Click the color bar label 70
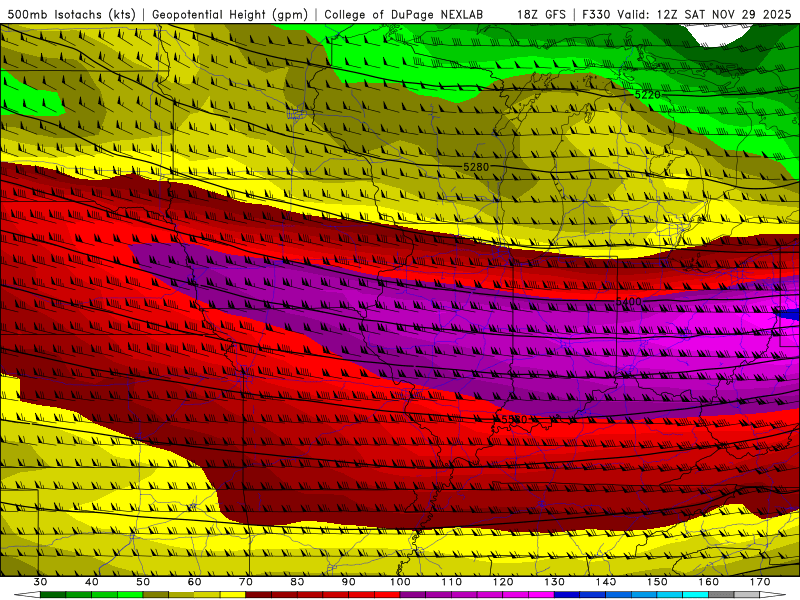This screenshot has width=800, height=600. tap(246, 582)
